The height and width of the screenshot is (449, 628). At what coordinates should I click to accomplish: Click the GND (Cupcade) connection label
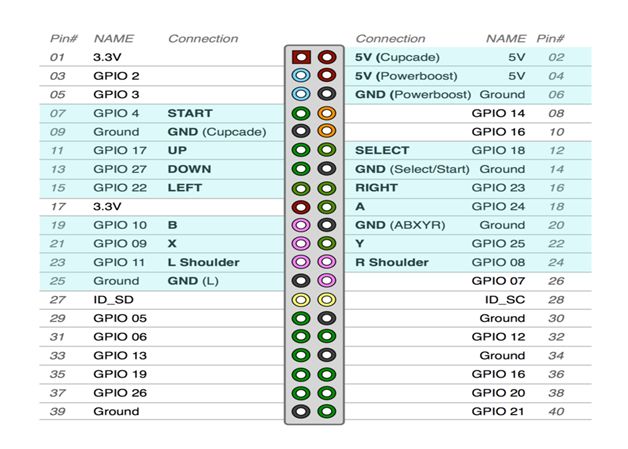(217, 132)
